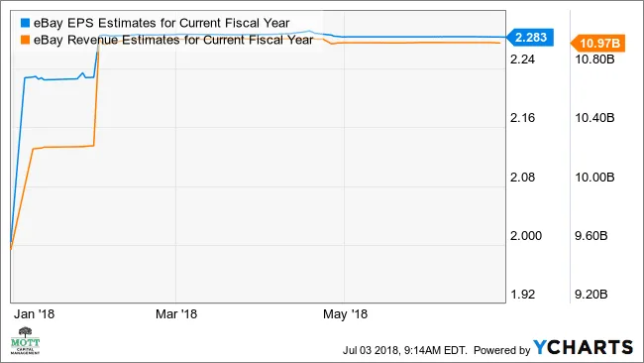Click the 10.80B revenue axis tick
The width and height of the screenshot is (644, 363).
click(x=594, y=60)
